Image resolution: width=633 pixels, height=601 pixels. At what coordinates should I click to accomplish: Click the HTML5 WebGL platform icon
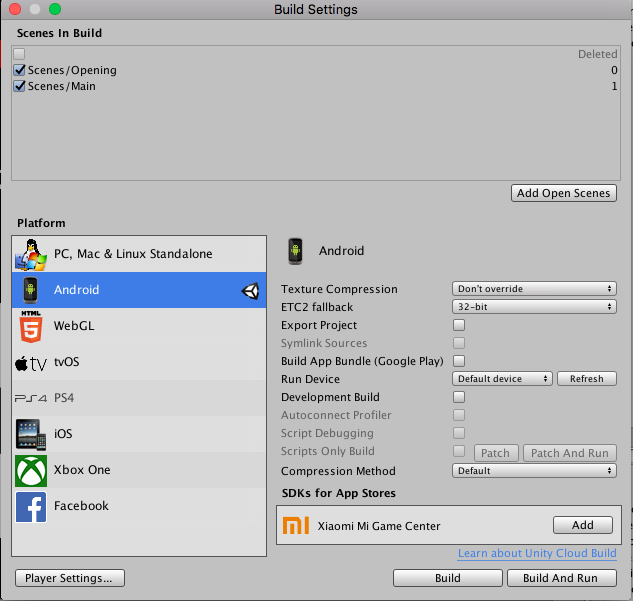tap(31, 327)
